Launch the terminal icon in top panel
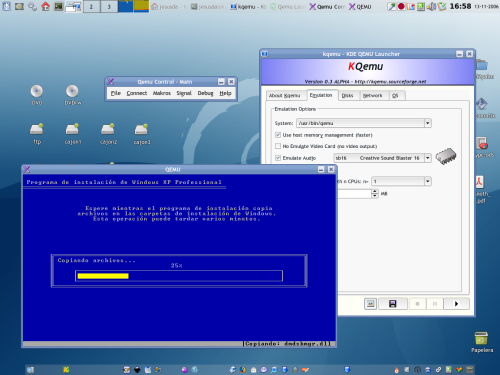This screenshot has width=500, height=375. (59, 6)
